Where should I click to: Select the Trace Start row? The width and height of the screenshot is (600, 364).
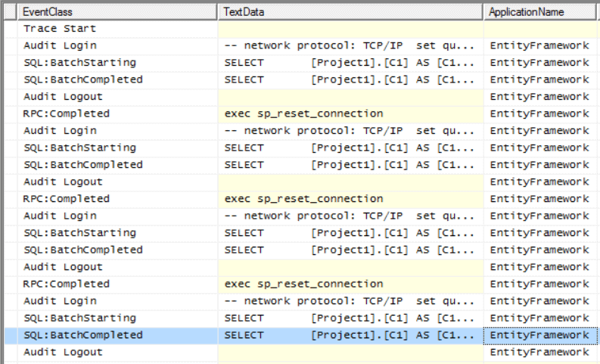300,29
